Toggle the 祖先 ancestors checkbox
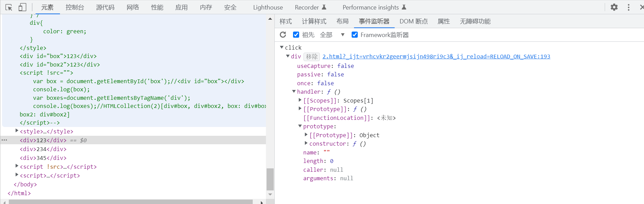The height and width of the screenshot is (204, 644). [x=296, y=35]
